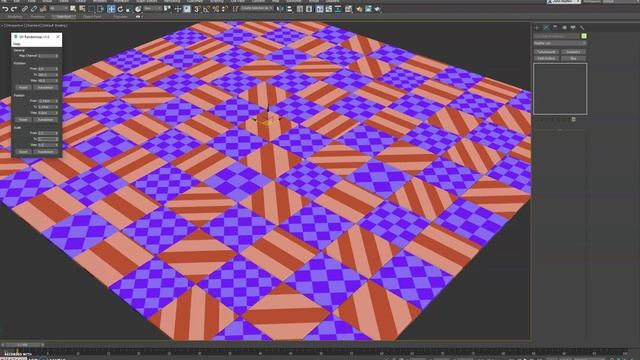The image size is (640, 360).
Task: Open the Select by Name dialog
Action: click(82, 9)
